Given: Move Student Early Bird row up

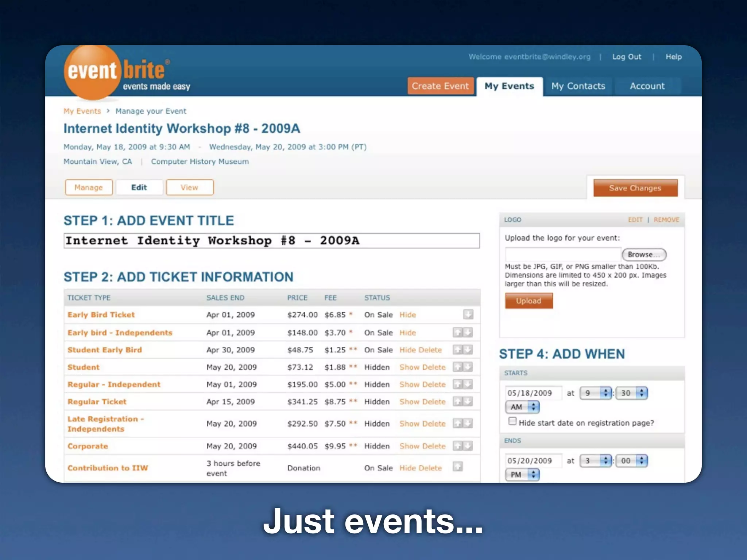Looking at the screenshot, I should (x=458, y=350).
